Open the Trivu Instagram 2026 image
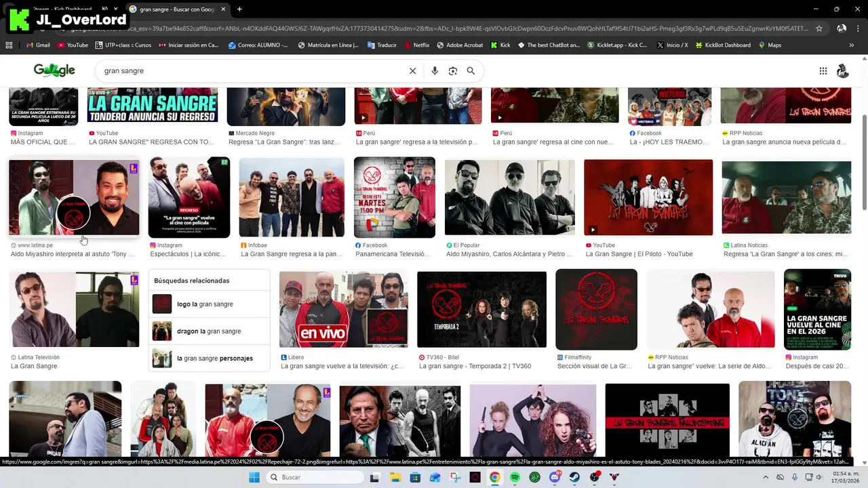 [817, 310]
